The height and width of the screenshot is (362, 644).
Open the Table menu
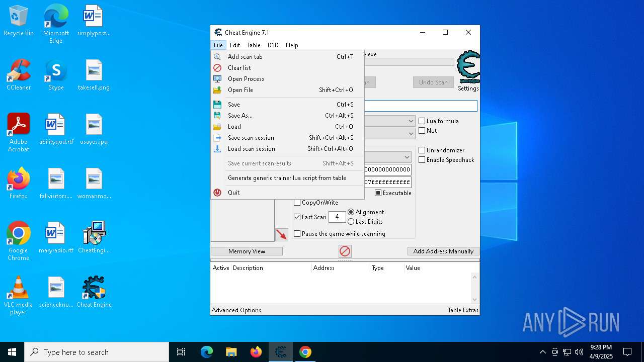254,45
